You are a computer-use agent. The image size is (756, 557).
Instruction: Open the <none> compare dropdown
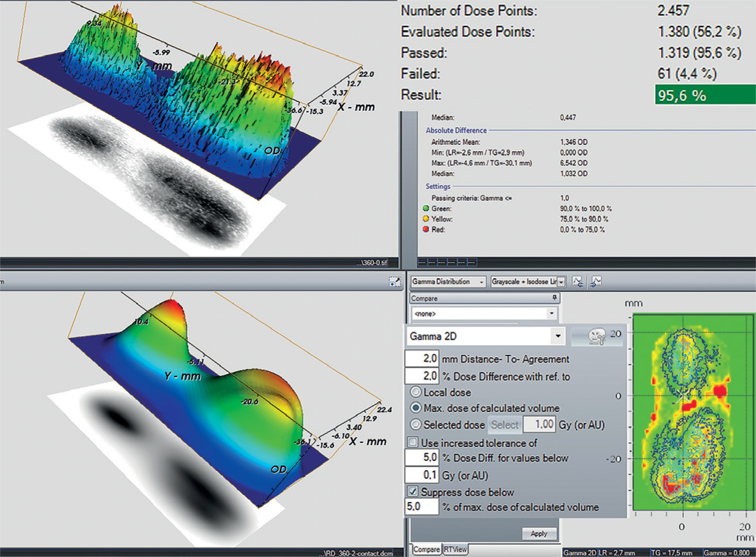point(551,313)
